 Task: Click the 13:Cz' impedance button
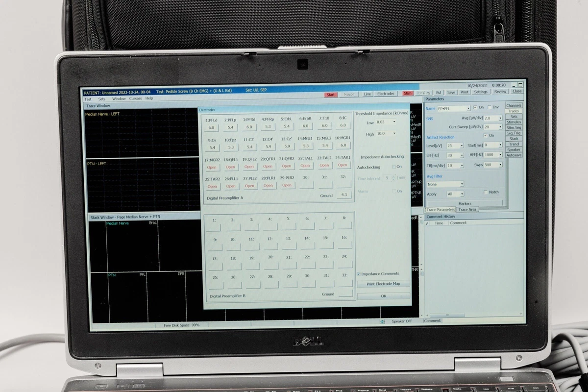[287, 146]
